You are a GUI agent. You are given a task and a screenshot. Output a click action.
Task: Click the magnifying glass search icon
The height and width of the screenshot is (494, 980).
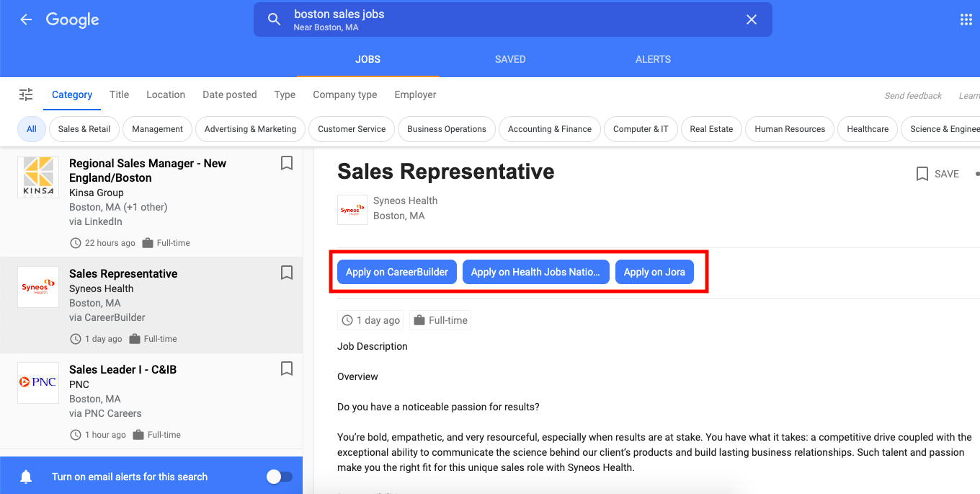pyautogui.click(x=274, y=19)
